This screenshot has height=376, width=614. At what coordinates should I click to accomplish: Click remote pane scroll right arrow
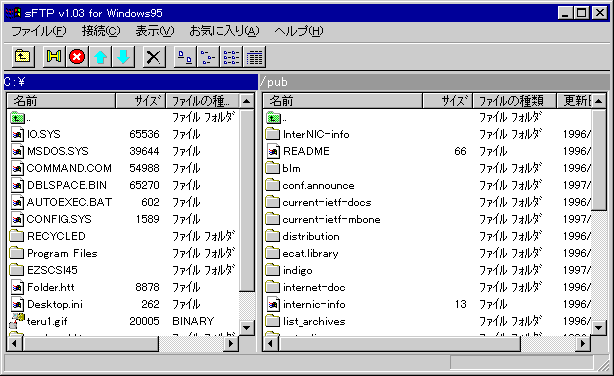point(583,344)
